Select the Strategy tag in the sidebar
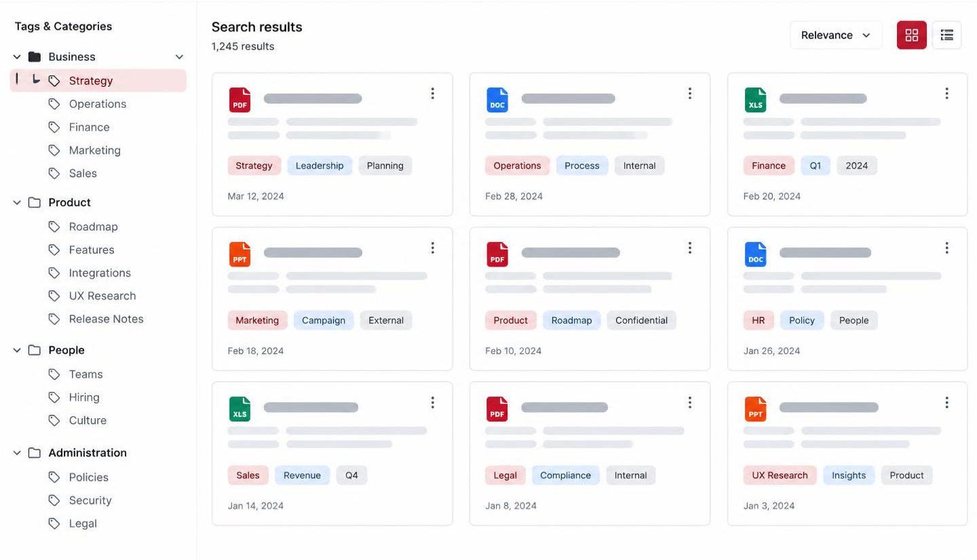 (98, 81)
